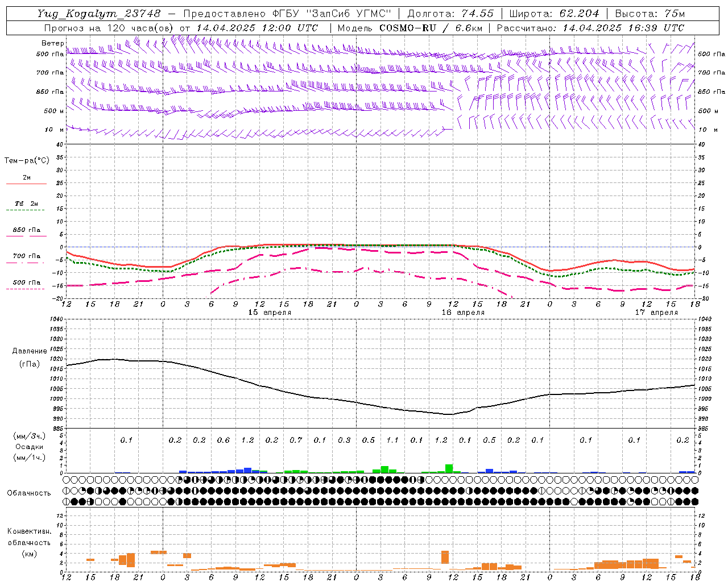Click the Широта: 62.204 header field
The width and height of the screenshot is (728, 582).
(554, 14)
